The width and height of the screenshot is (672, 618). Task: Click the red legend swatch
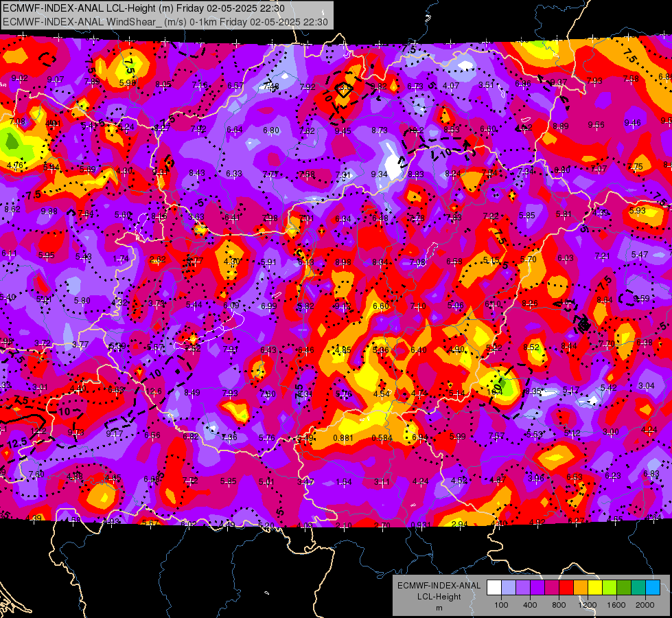[566, 588]
